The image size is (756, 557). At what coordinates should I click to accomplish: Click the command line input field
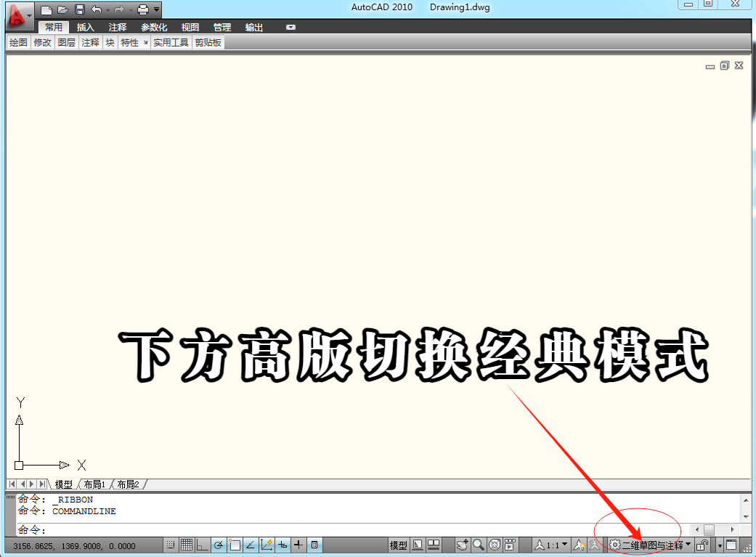click(x=352, y=530)
